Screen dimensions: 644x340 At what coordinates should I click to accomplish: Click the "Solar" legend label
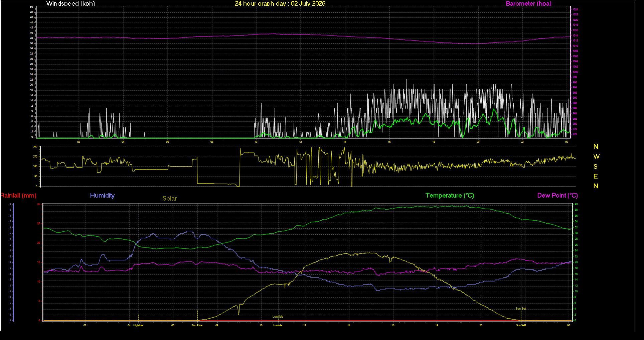169,198
